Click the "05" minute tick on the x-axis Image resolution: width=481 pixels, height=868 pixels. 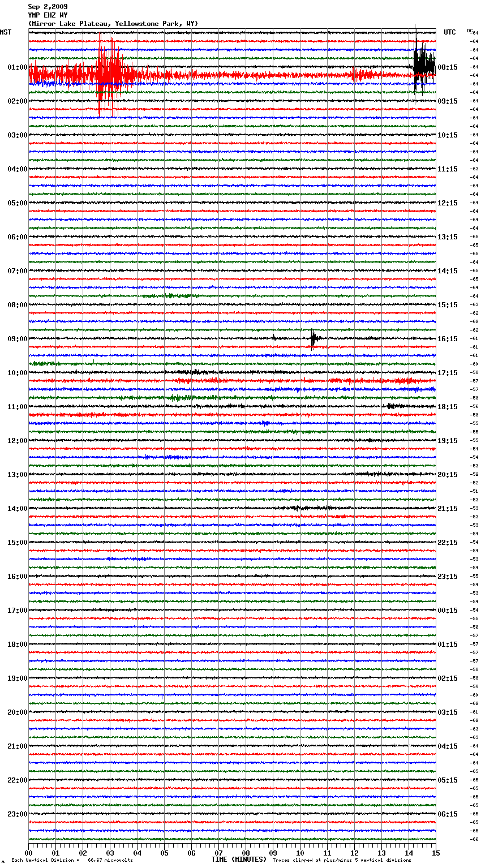164,853
